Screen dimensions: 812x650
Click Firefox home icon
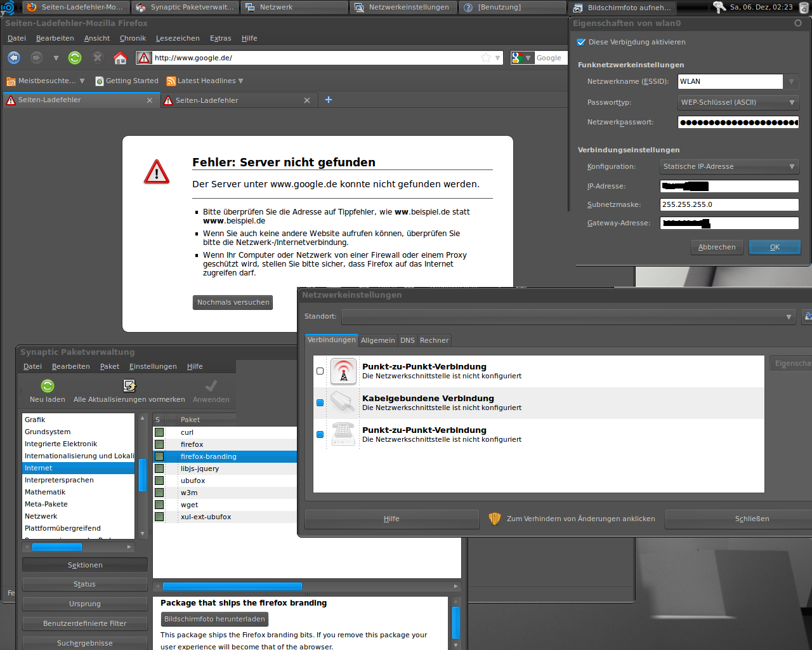click(x=120, y=58)
